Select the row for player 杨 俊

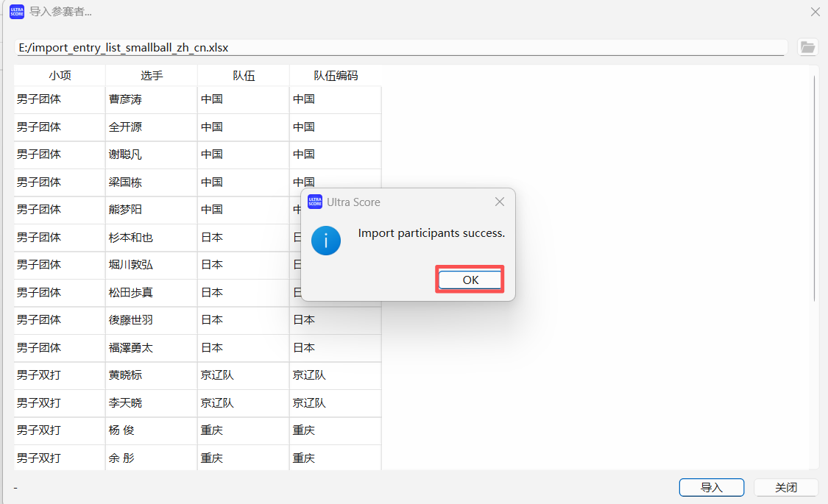click(147, 430)
